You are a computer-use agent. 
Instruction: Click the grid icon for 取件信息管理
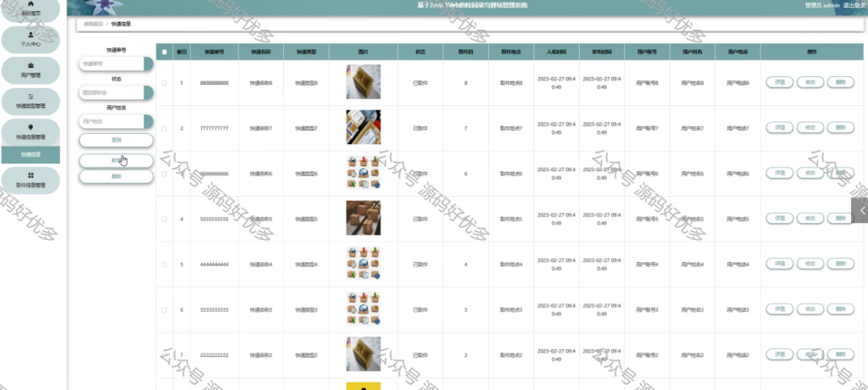[31, 175]
